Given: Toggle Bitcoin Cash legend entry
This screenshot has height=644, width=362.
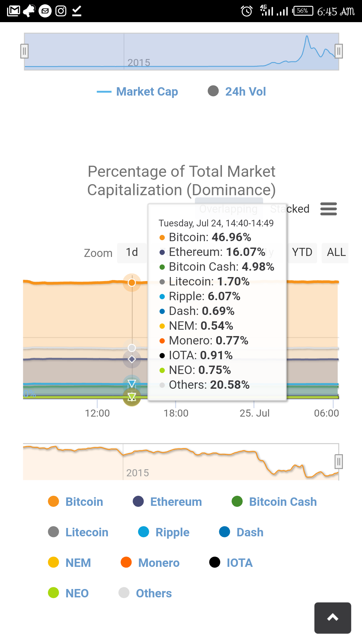Looking at the screenshot, I should click(274, 502).
